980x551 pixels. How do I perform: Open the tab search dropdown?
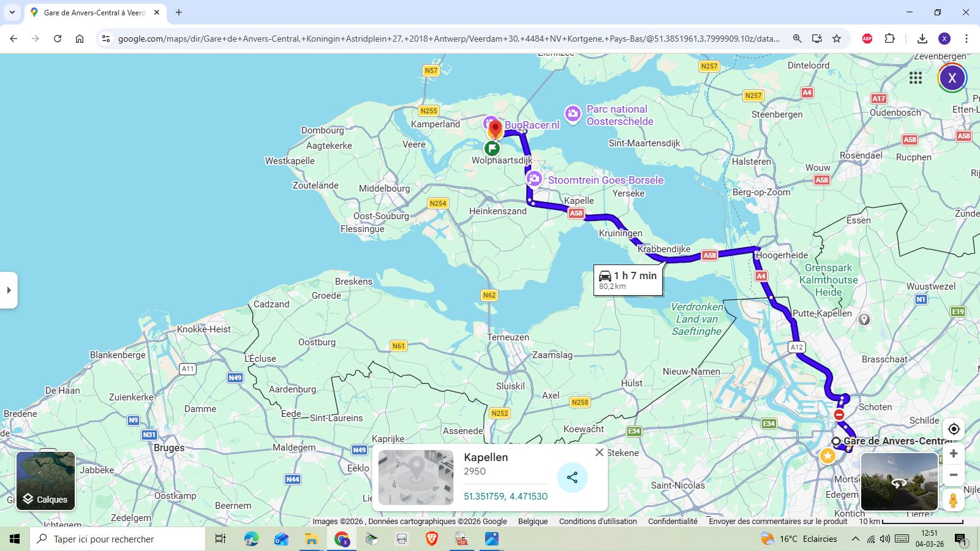(12, 12)
